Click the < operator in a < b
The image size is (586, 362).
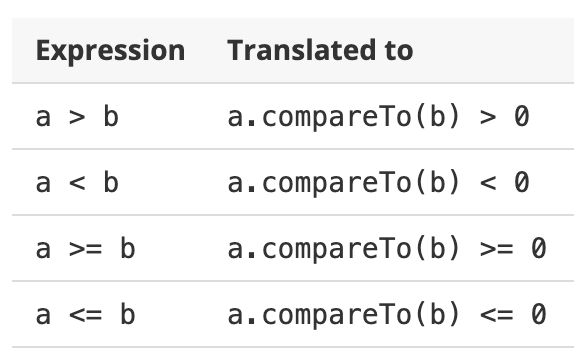click(77, 183)
